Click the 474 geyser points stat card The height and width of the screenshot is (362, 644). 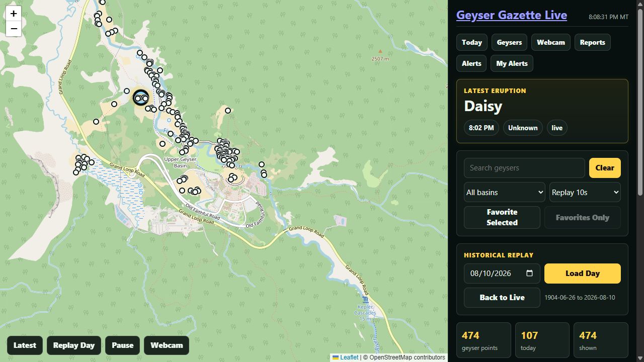click(484, 340)
